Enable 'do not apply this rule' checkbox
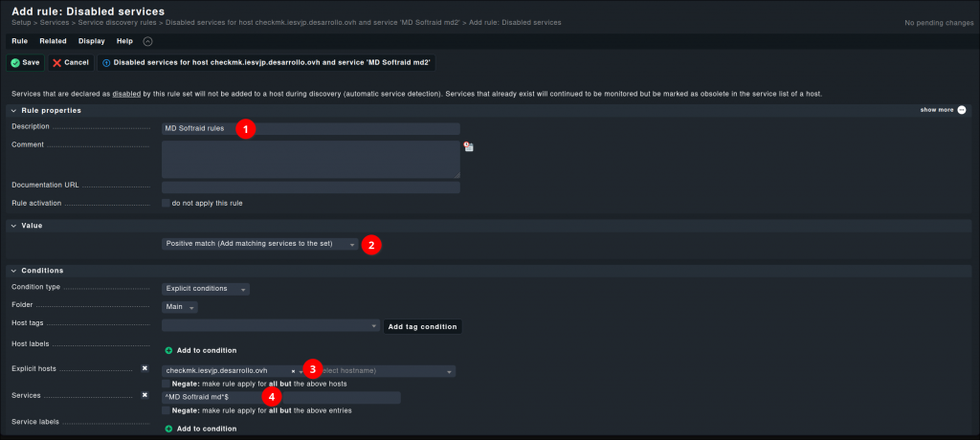Viewport: 980px width, 440px height. tap(166, 203)
